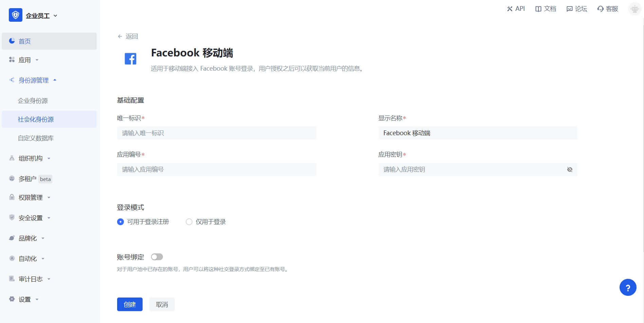Click the 创建 button

click(x=130, y=304)
